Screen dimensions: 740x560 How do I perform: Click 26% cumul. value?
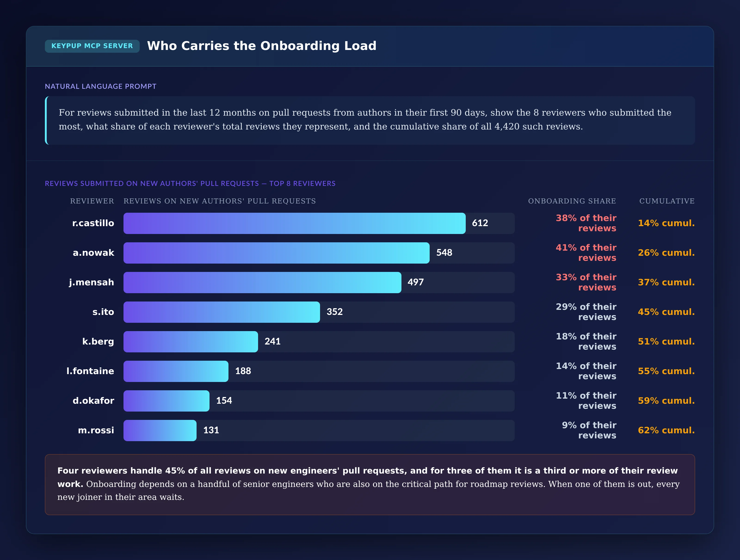[666, 252]
